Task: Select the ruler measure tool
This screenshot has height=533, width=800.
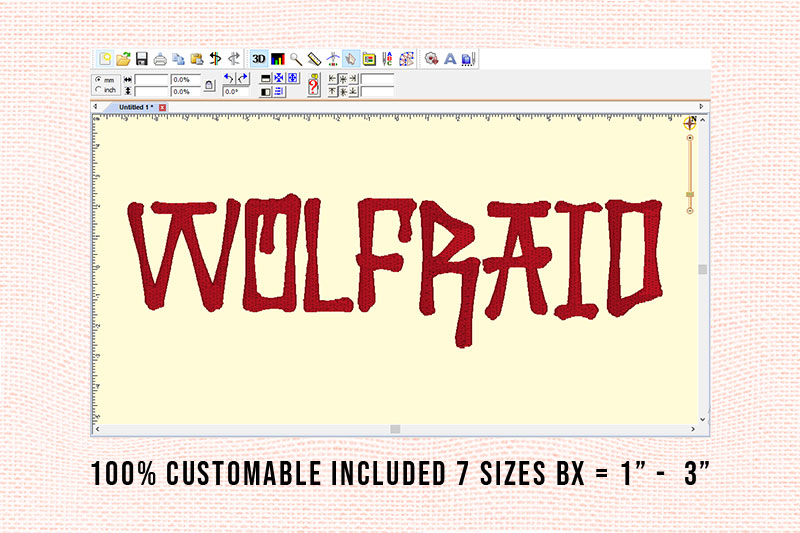Action: point(314,59)
